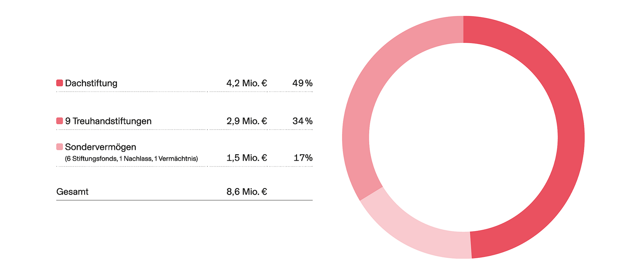Click the 1,5 Mio. € amount
Screen dimensions: 644x275
click(x=247, y=158)
